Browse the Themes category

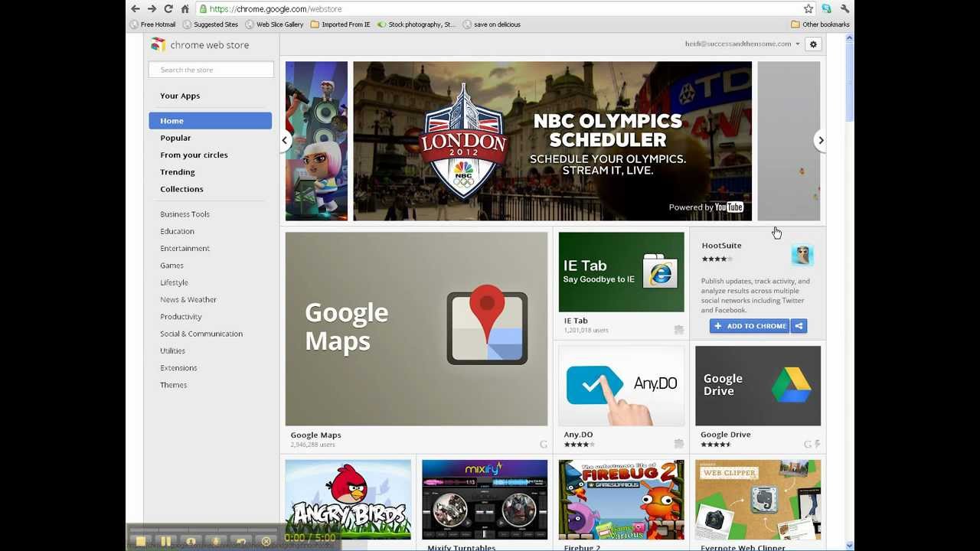pos(173,385)
